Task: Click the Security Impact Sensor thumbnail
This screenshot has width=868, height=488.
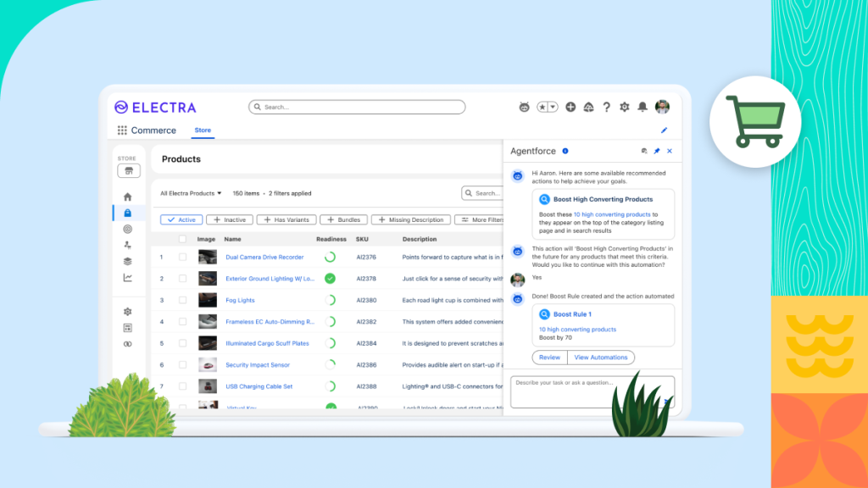Action: pos(208,364)
